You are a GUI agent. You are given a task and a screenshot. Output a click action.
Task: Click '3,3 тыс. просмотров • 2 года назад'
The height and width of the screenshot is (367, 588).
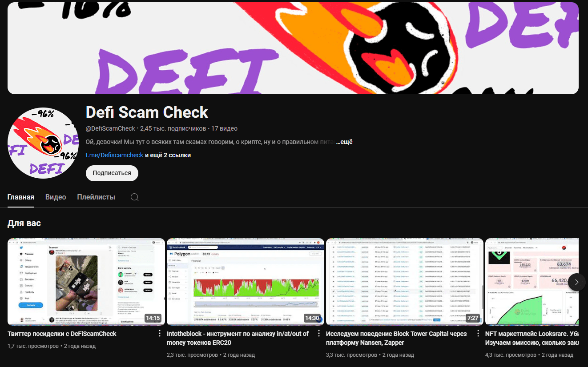pos(370,355)
